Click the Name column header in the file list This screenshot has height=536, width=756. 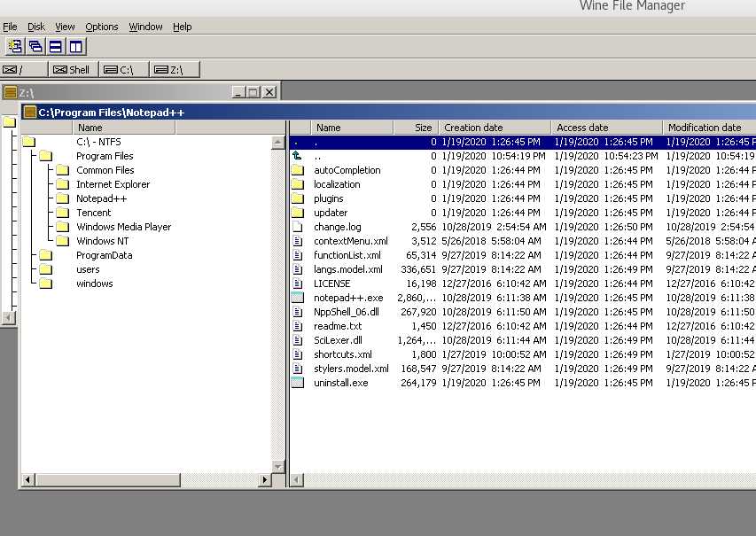(x=353, y=128)
